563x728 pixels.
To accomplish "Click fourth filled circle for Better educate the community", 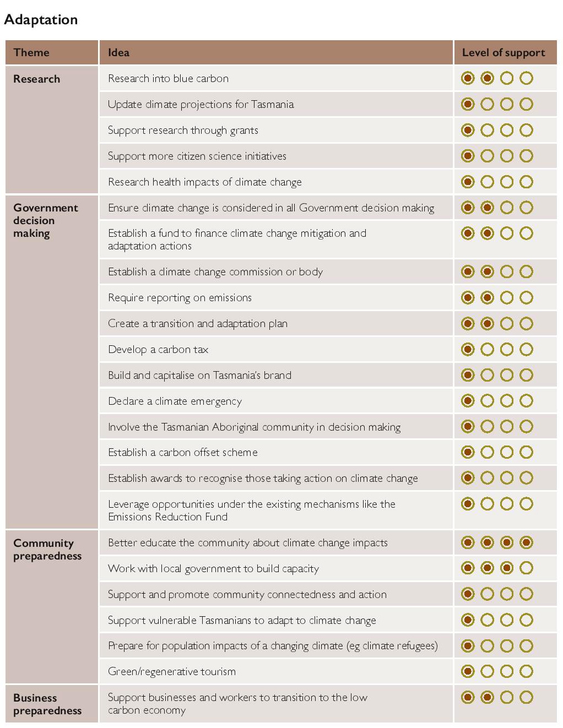I will (527, 542).
